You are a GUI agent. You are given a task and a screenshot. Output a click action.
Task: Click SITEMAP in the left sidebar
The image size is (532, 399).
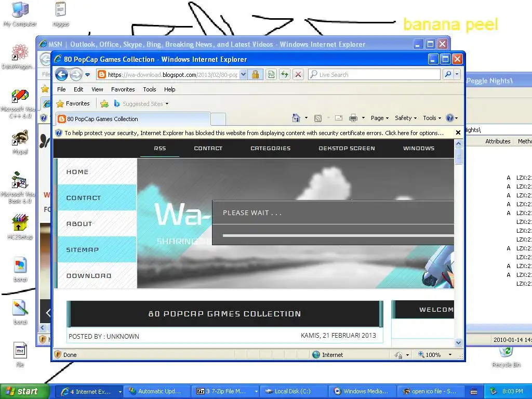click(97, 250)
